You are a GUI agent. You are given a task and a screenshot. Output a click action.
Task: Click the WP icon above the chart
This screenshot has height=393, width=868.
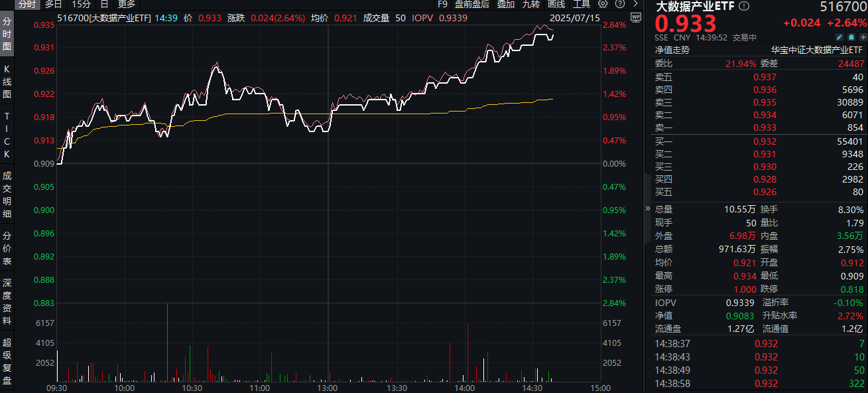[x=637, y=18]
